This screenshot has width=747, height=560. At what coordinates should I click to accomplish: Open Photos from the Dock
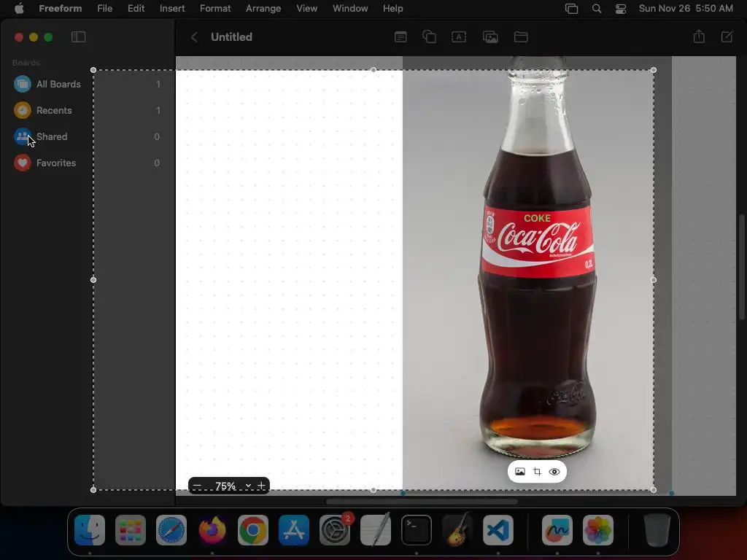tap(598, 530)
